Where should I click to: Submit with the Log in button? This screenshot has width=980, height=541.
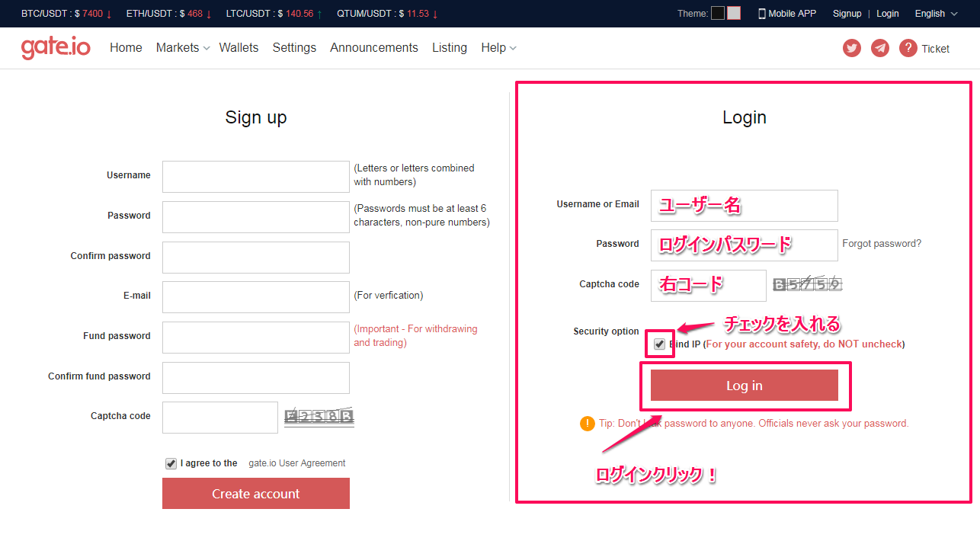[745, 386]
